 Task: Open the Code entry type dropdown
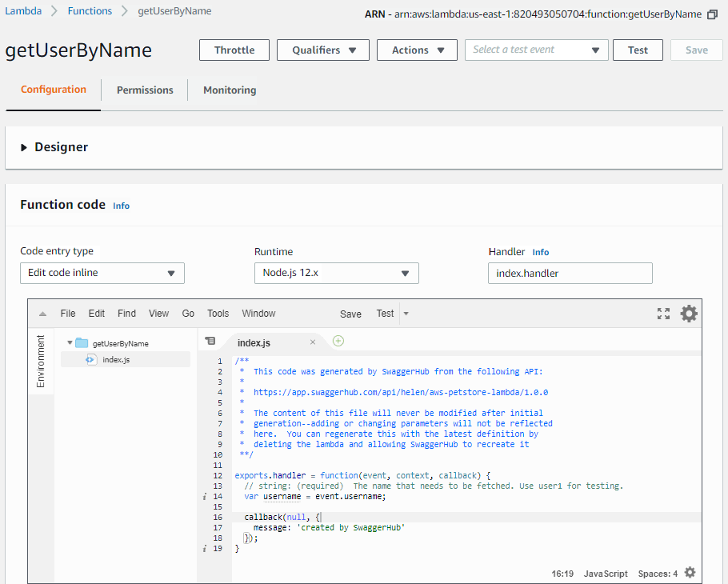click(x=102, y=273)
